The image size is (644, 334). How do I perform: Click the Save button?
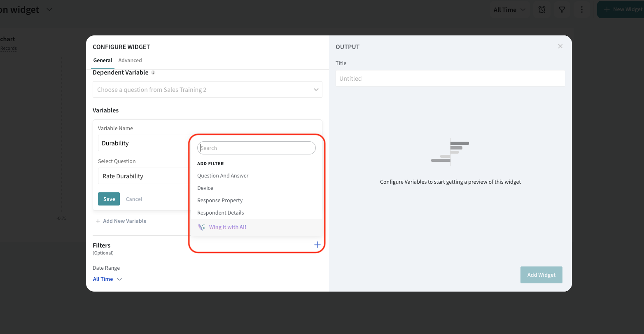(x=109, y=199)
